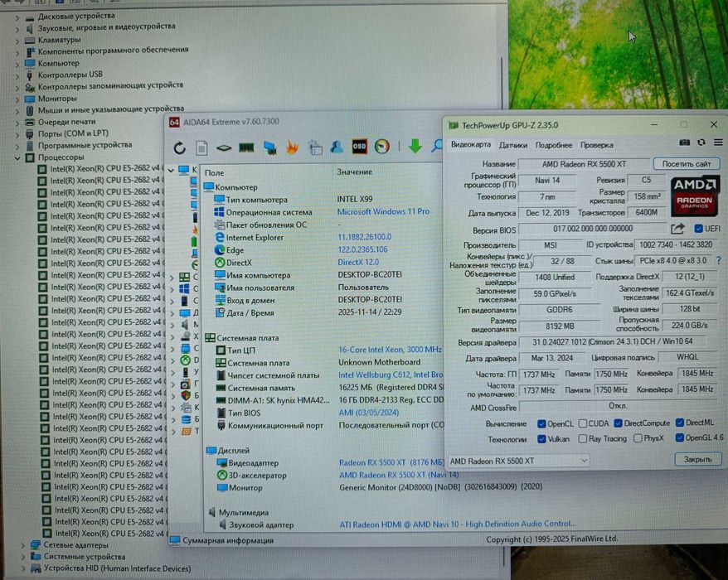Click AIDA64 user silhouette toolbar icon

[337, 147]
